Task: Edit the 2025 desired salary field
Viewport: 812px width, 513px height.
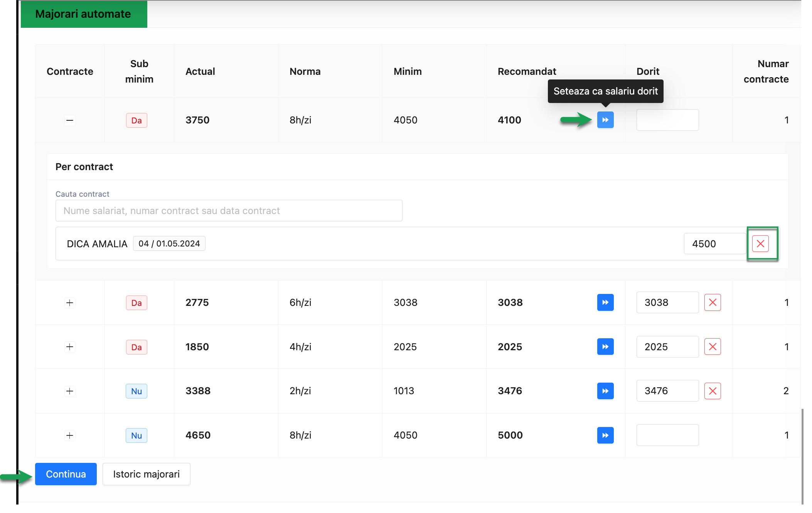Action: [x=667, y=347]
